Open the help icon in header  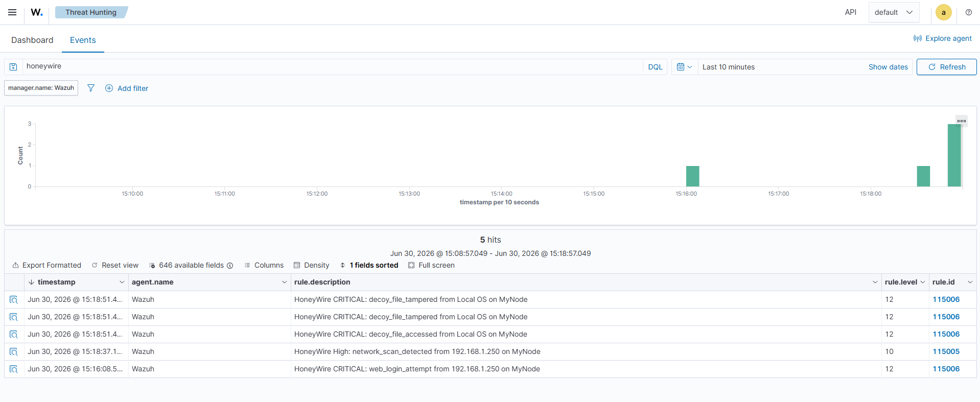coord(969,12)
